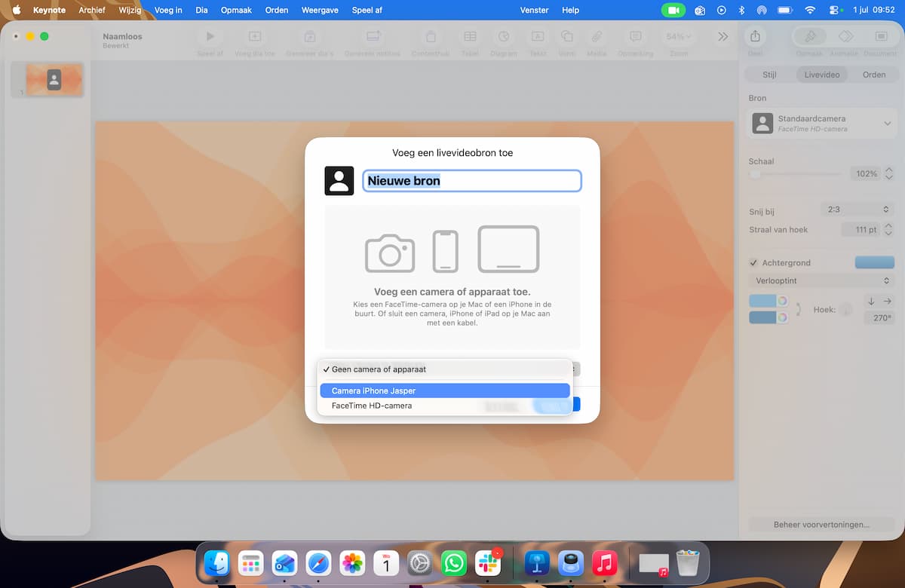905x588 pixels.
Task: Open Music app from the Dock
Action: [x=605, y=563]
